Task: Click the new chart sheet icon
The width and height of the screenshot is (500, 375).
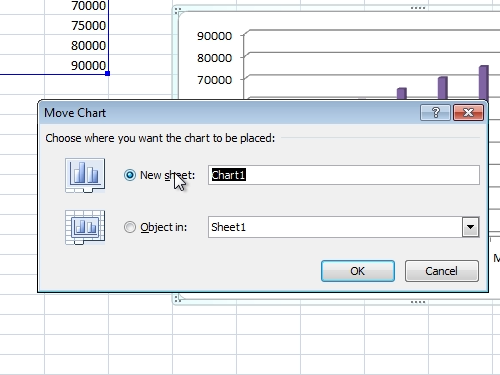Action: [85, 175]
